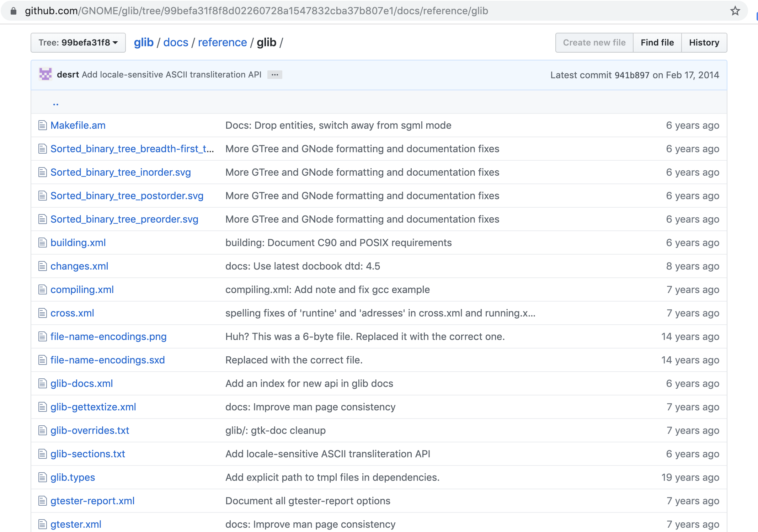The height and width of the screenshot is (532, 758).
Task: Click the file icon beside glib.types
Action: pyautogui.click(x=43, y=478)
